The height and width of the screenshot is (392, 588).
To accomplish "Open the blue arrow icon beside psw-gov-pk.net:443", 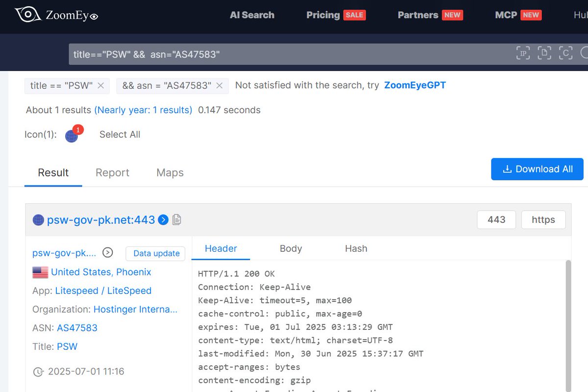I will [164, 220].
